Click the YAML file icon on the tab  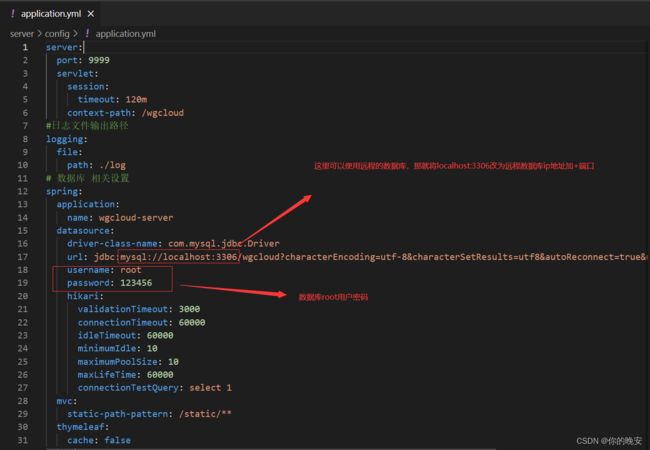click(12, 14)
